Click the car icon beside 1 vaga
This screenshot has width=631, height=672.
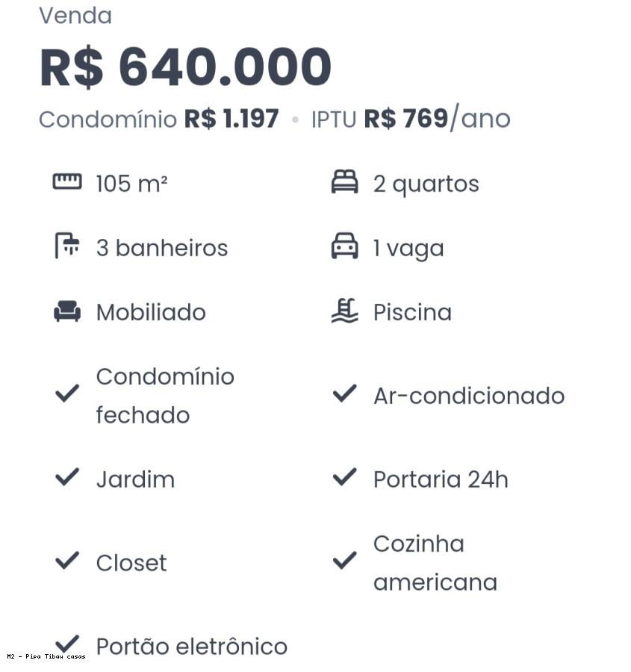pos(345,246)
